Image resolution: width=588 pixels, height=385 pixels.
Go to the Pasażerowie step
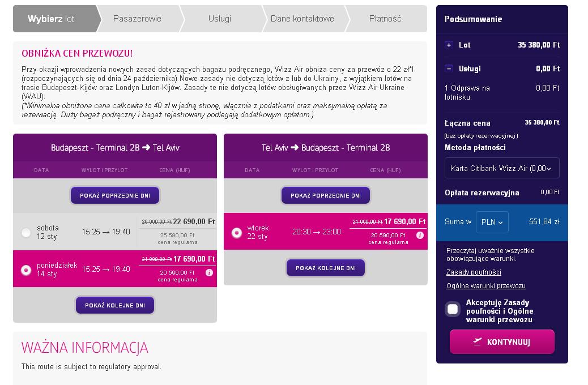coord(137,19)
